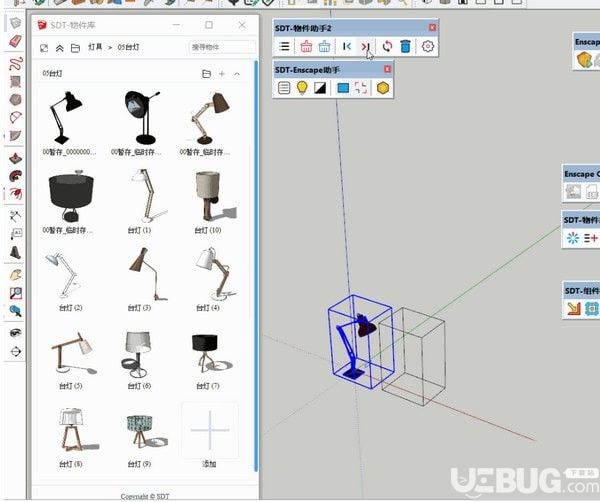Select the freehand squiggle tool in left toolbar

[x=15, y=64]
